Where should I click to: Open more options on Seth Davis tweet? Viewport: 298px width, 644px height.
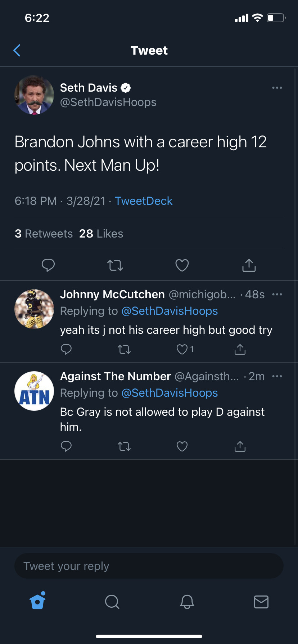pos(277,88)
